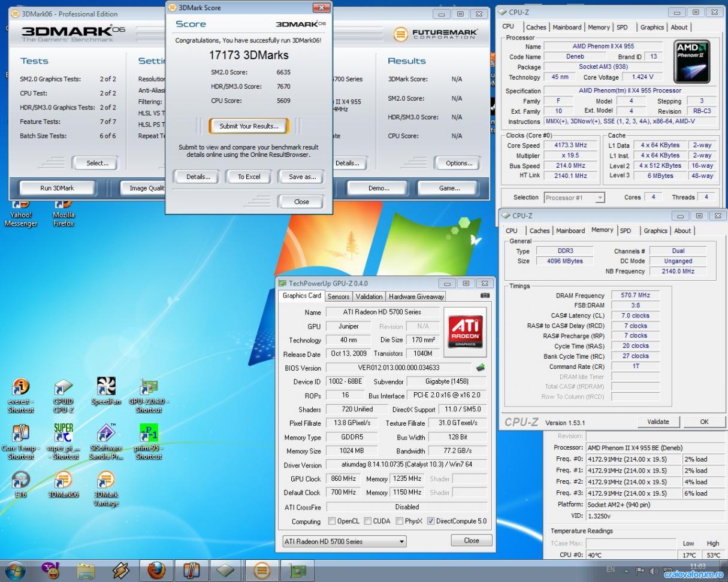Open the SpeedFan desktop icon

pyautogui.click(x=106, y=391)
